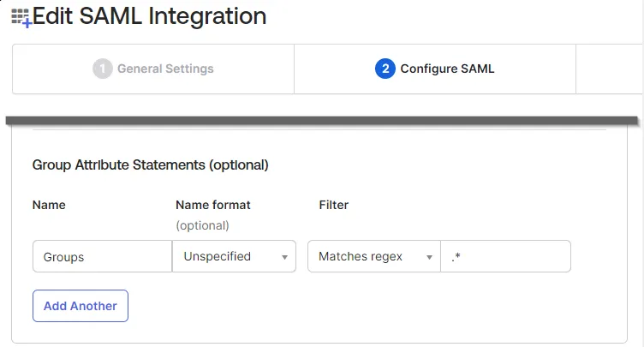Click the Groups name input field

[102, 256]
